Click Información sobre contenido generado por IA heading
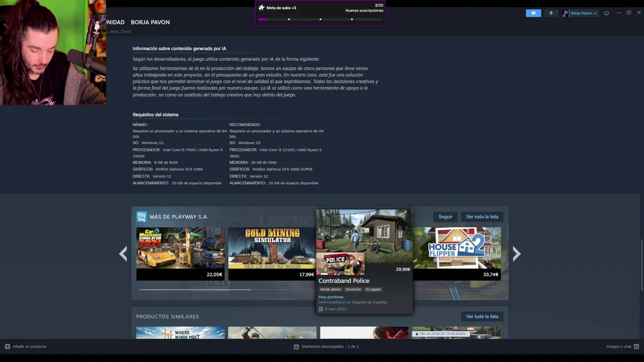The height and width of the screenshot is (362, 644). tap(179, 49)
